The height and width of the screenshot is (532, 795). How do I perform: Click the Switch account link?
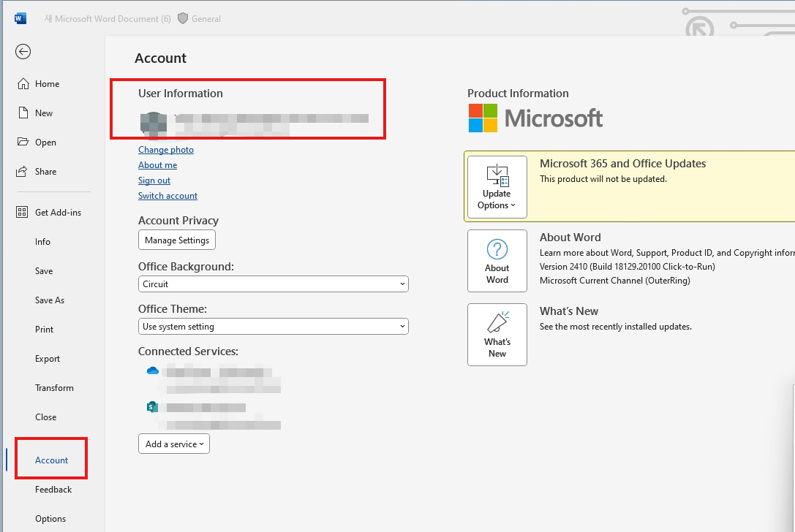(x=167, y=196)
